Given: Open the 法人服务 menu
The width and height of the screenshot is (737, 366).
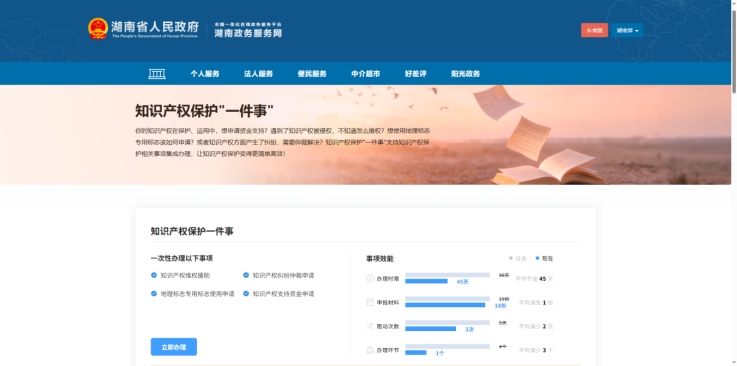Looking at the screenshot, I should (259, 74).
